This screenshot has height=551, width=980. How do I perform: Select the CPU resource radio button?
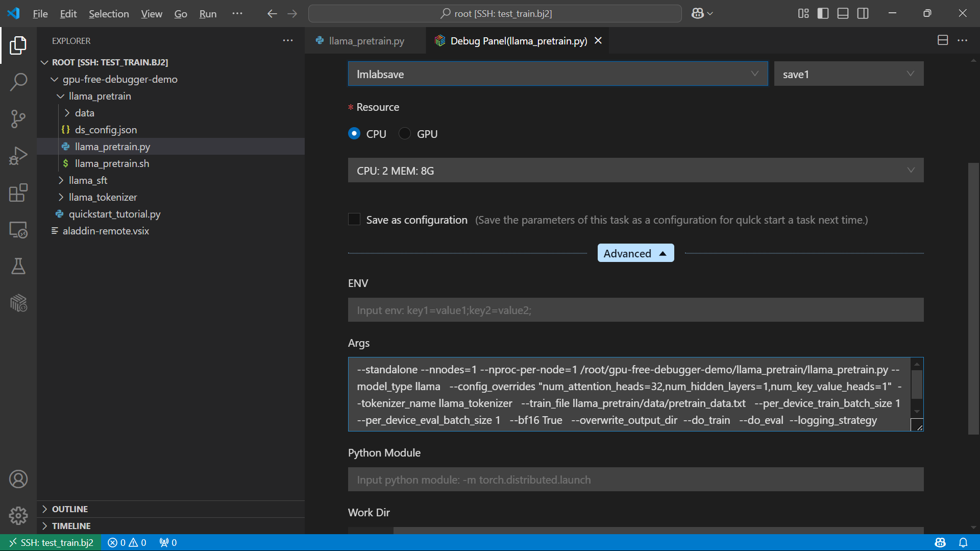tap(354, 133)
